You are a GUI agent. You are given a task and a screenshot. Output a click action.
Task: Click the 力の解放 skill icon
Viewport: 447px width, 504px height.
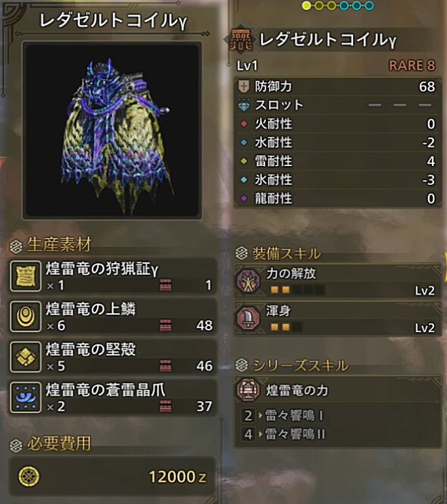tap(248, 281)
